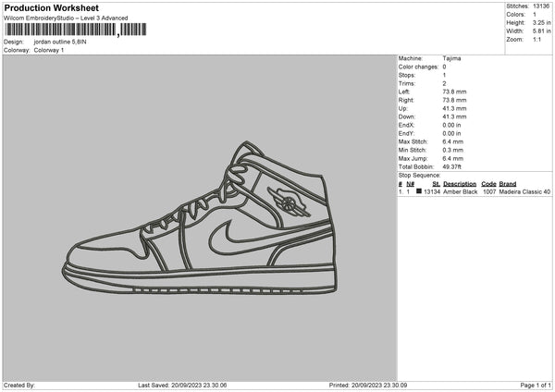Click the Trims value 2

(444, 83)
